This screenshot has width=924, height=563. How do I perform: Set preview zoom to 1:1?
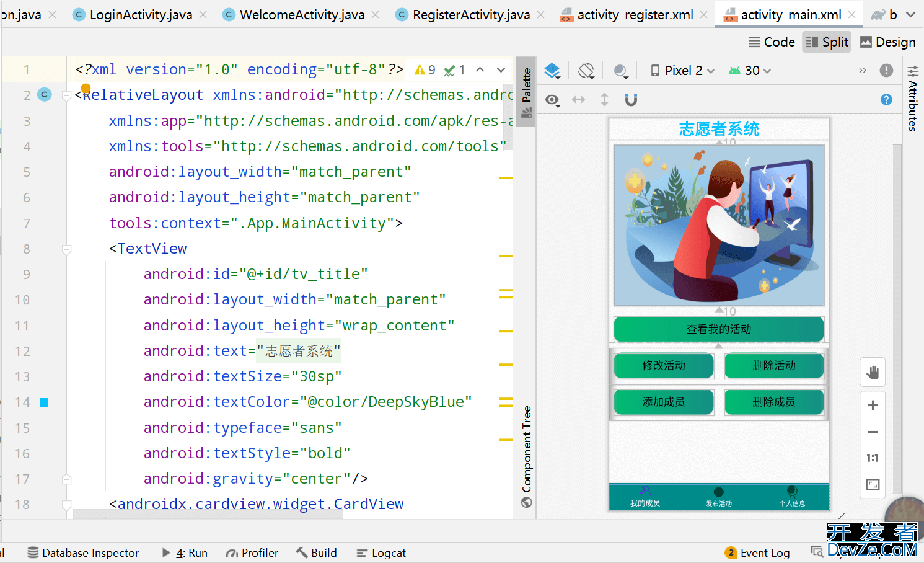[x=873, y=458]
